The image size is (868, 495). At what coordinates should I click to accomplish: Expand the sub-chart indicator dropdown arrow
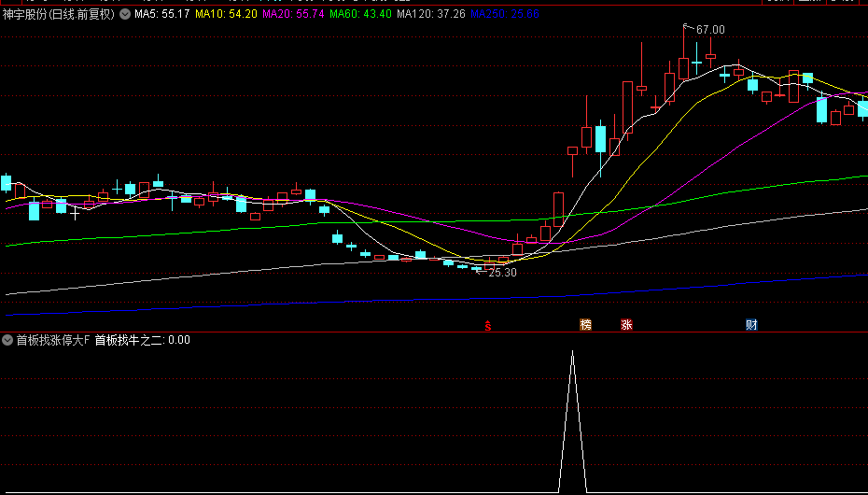tap(8, 340)
